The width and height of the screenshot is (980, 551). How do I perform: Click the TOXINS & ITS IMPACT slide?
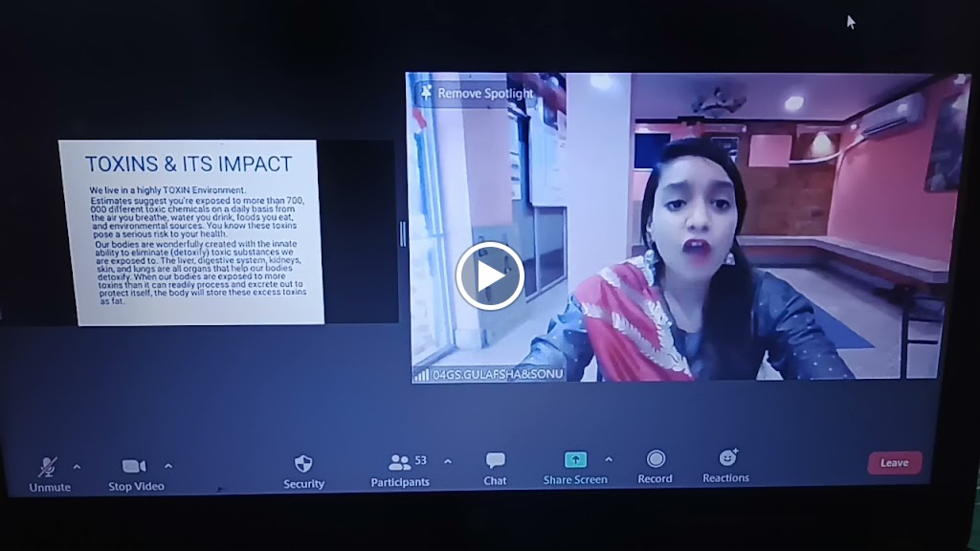tap(192, 232)
